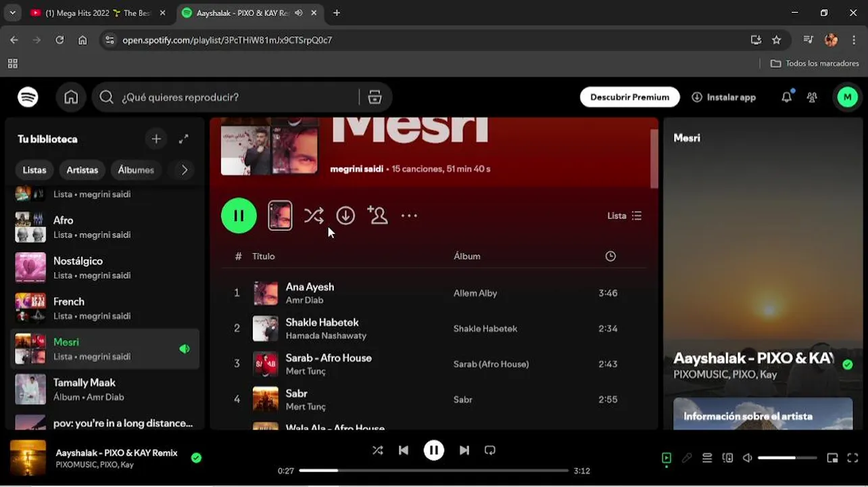868x487 pixels.
Task: Filter library by Listas
Action: coord(34,170)
